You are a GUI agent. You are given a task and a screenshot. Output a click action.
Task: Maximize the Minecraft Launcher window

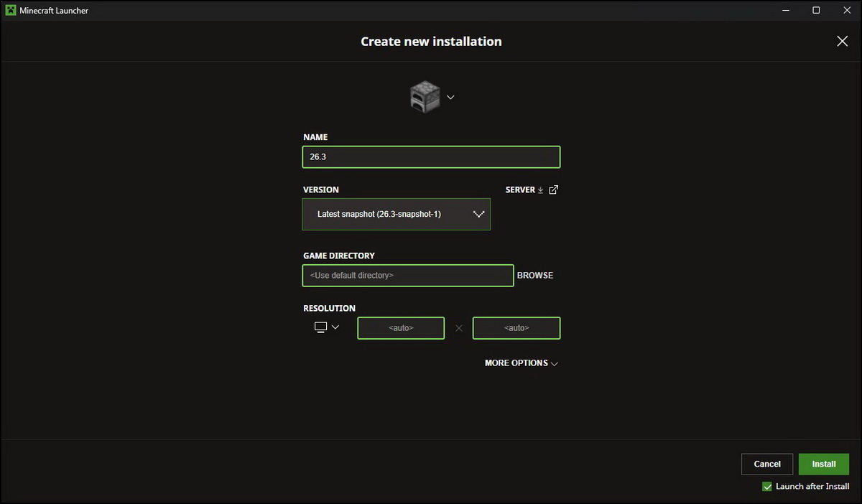tap(816, 11)
